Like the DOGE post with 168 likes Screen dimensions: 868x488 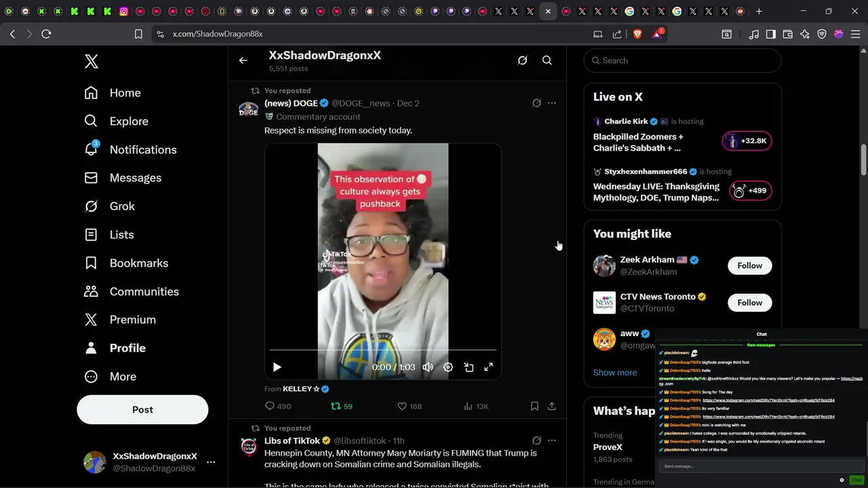pos(410,406)
